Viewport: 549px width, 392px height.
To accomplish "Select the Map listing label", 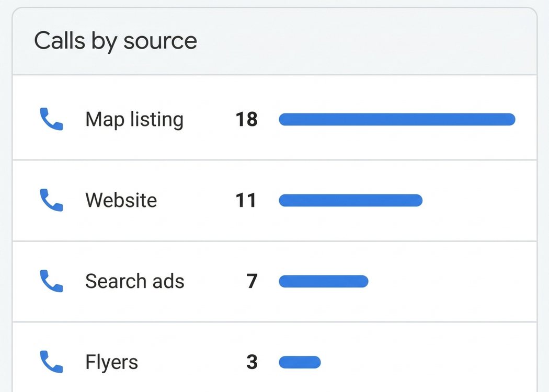I will point(134,120).
